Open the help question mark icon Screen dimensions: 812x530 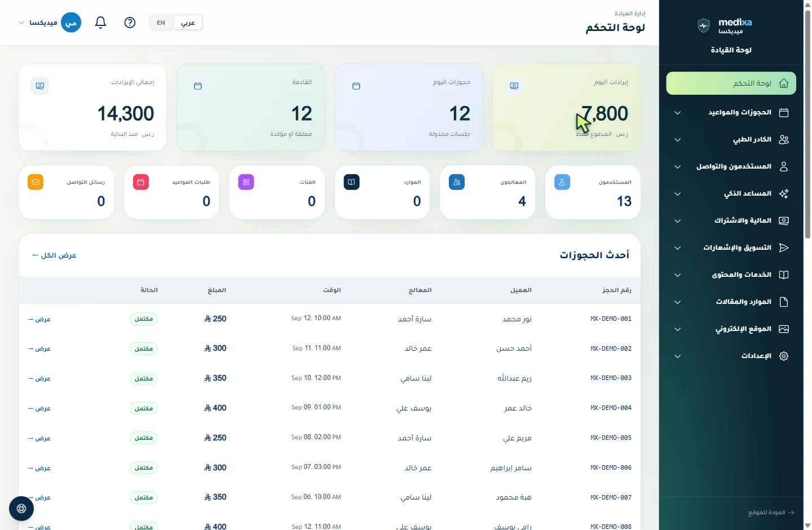tap(130, 23)
